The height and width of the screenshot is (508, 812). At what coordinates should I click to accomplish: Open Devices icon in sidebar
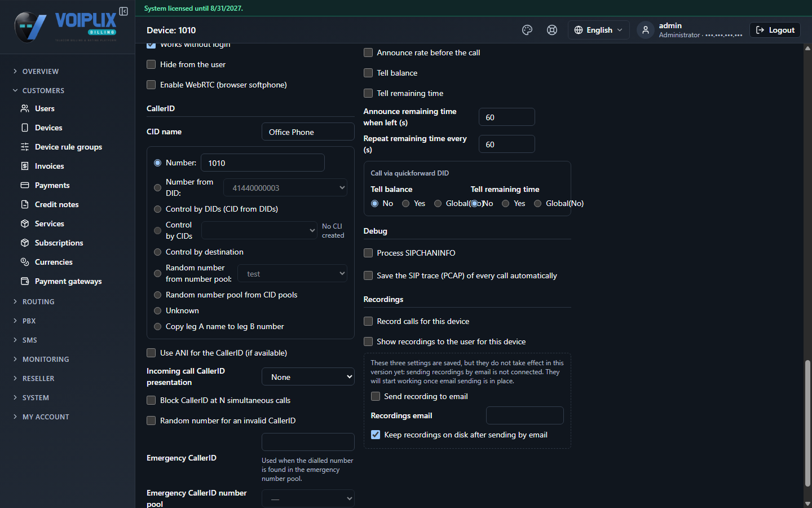pyautogui.click(x=25, y=128)
